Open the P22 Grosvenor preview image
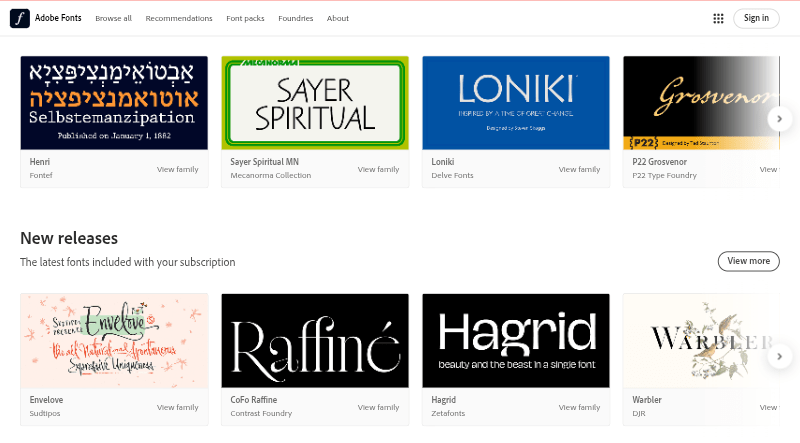Image resolution: width=800 pixels, height=443 pixels. pyautogui.click(x=702, y=103)
